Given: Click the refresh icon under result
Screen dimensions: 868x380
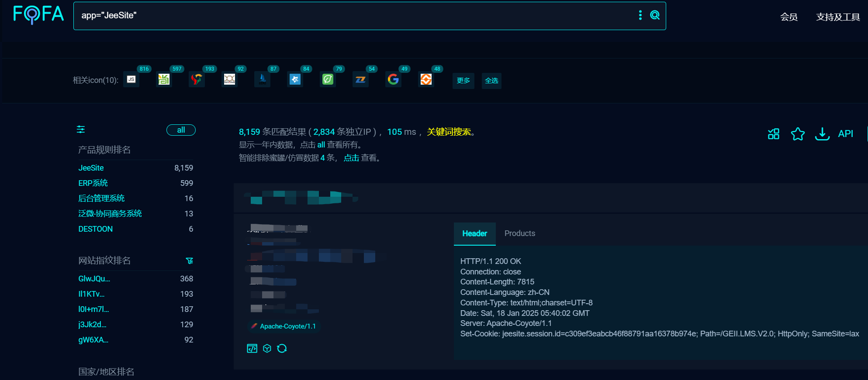Looking at the screenshot, I should 282,348.
